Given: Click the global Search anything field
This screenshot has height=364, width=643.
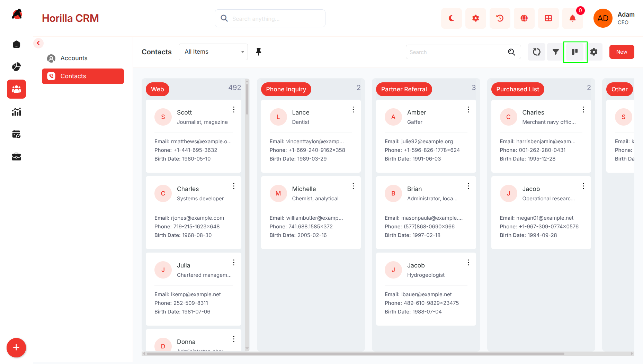Looking at the screenshot, I should click(x=270, y=18).
